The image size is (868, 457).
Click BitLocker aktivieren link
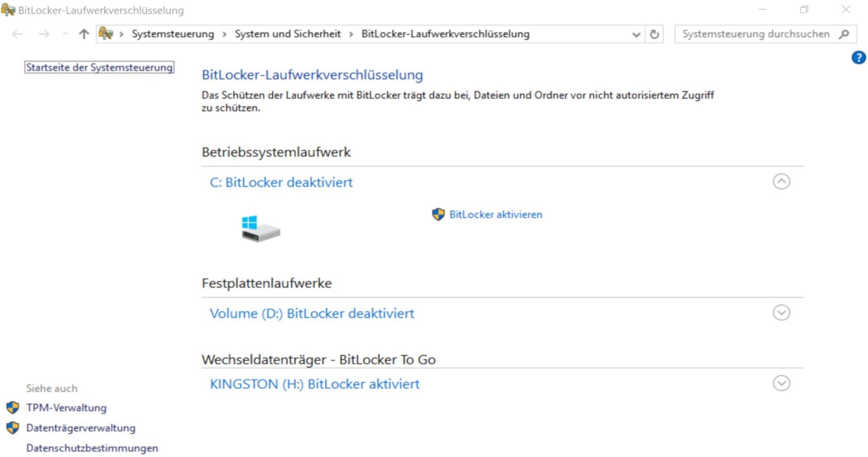(496, 215)
